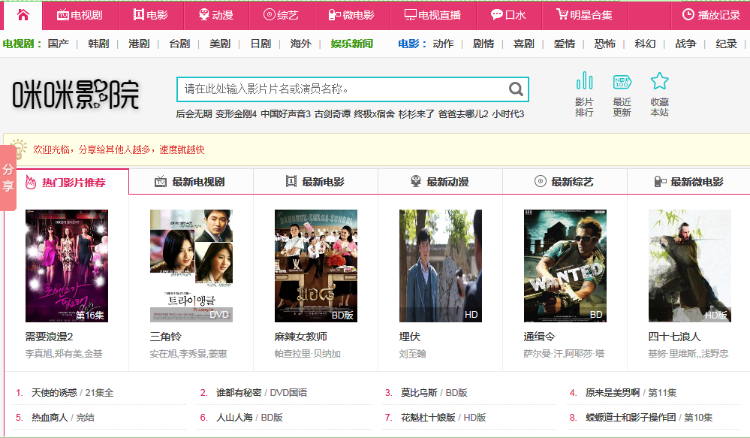
Task: Click hot search term 杉杉来了
Action: 416,114
